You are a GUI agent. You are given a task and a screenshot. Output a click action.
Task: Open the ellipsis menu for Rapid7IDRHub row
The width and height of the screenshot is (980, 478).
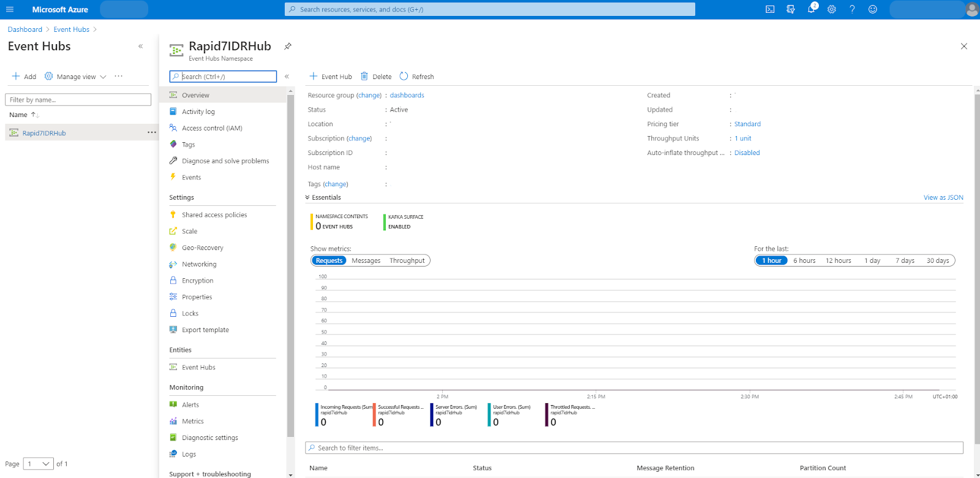(x=151, y=132)
